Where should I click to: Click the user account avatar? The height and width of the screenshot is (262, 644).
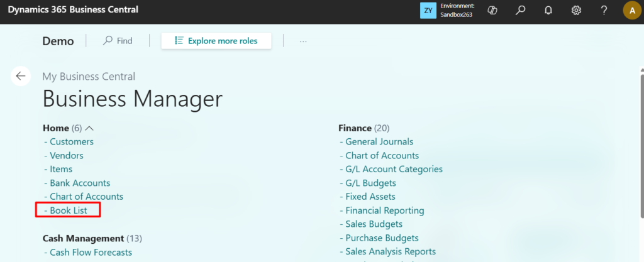[631, 10]
